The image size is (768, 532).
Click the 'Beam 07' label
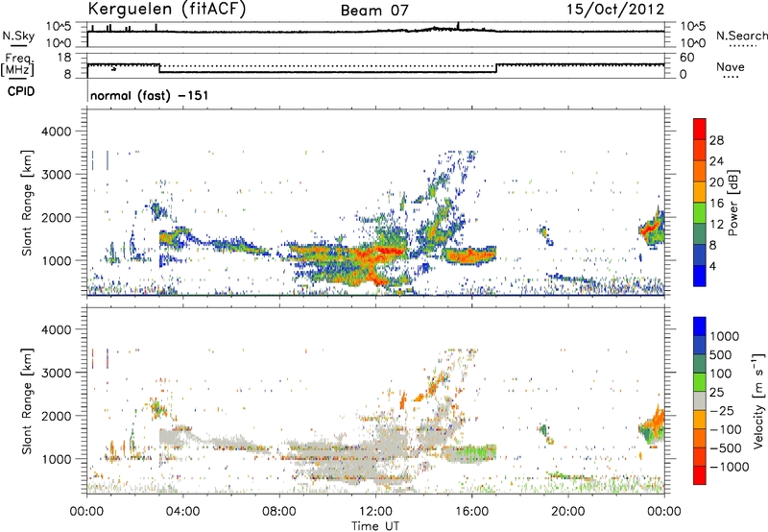374,11
